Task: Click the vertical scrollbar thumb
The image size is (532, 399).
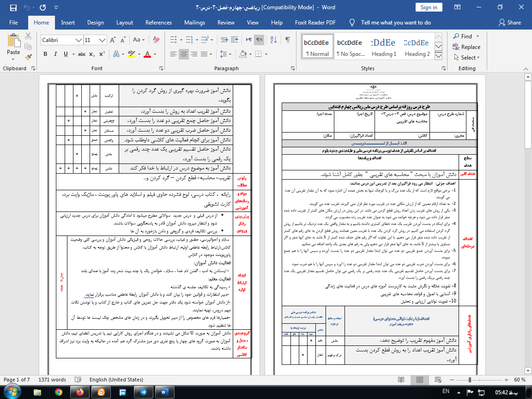Action: pyautogui.click(x=528, y=115)
